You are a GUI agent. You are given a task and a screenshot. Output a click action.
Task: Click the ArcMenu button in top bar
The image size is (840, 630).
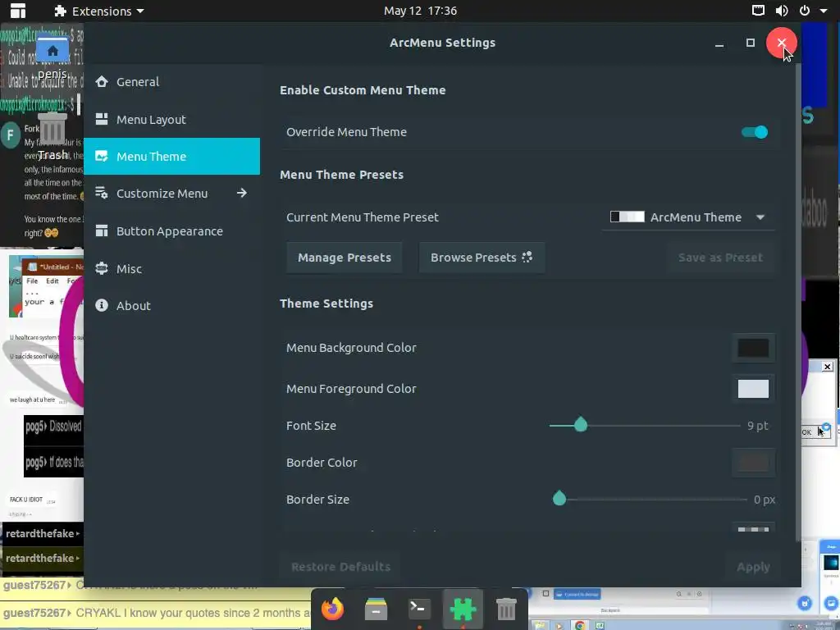tap(18, 11)
